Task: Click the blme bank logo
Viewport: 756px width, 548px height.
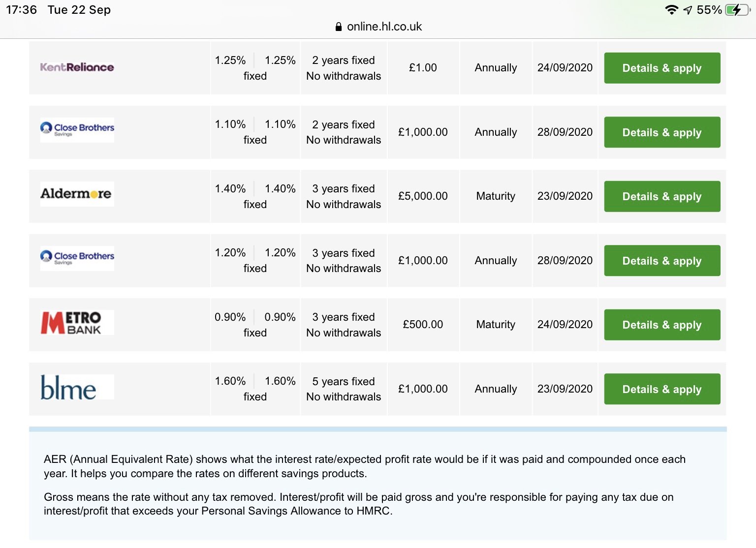Action: click(x=68, y=388)
